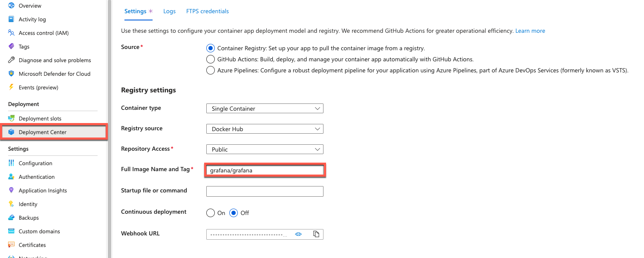Click the Registry settings heading
644x258 pixels.
148,90
